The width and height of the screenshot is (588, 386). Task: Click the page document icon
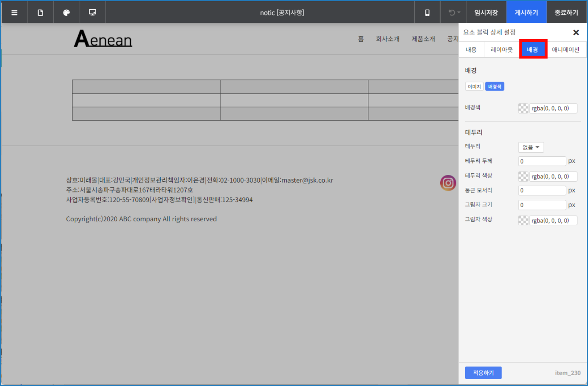40,13
